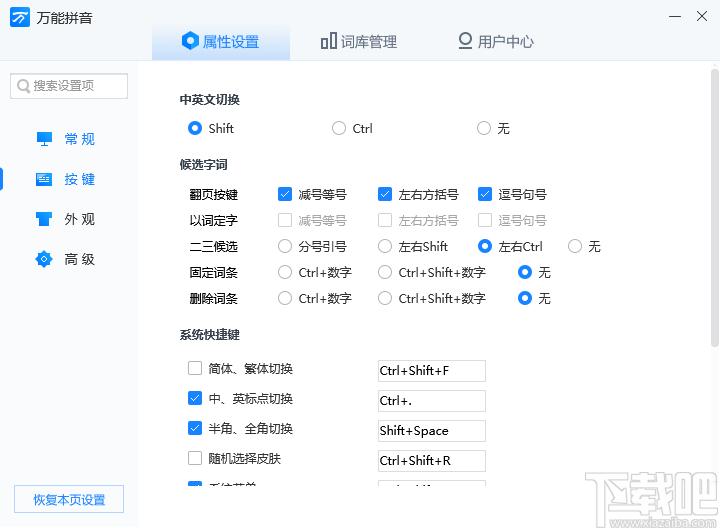Select 无 for 中英文切换
720x528 pixels.
pyautogui.click(x=484, y=128)
